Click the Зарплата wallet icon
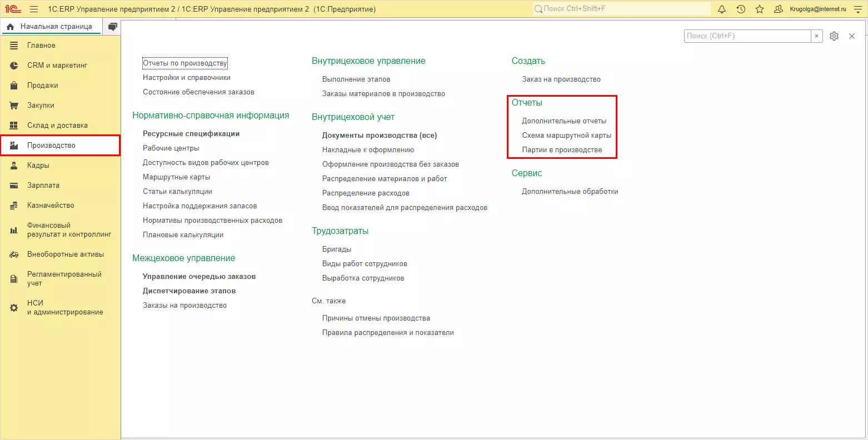 point(14,186)
